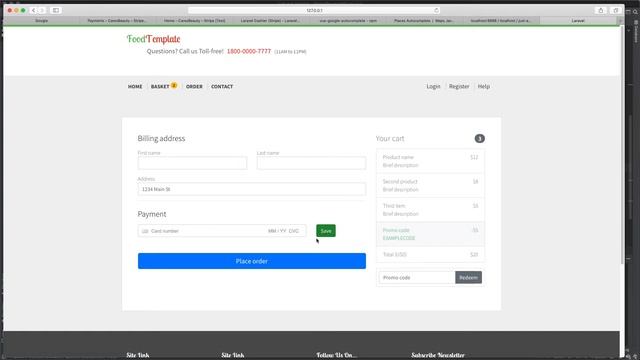Switch to the Laravel Cashier tab
The height and width of the screenshot is (360, 640).
click(270, 20)
